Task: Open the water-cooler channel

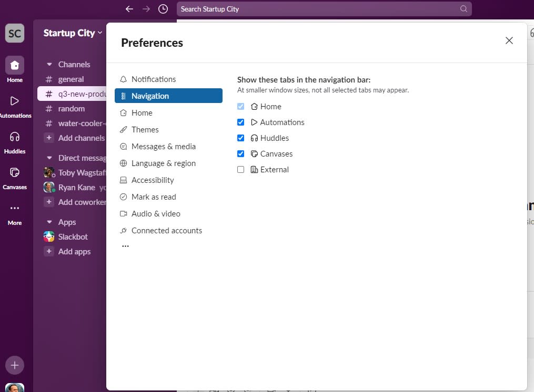Action: [x=72, y=123]
